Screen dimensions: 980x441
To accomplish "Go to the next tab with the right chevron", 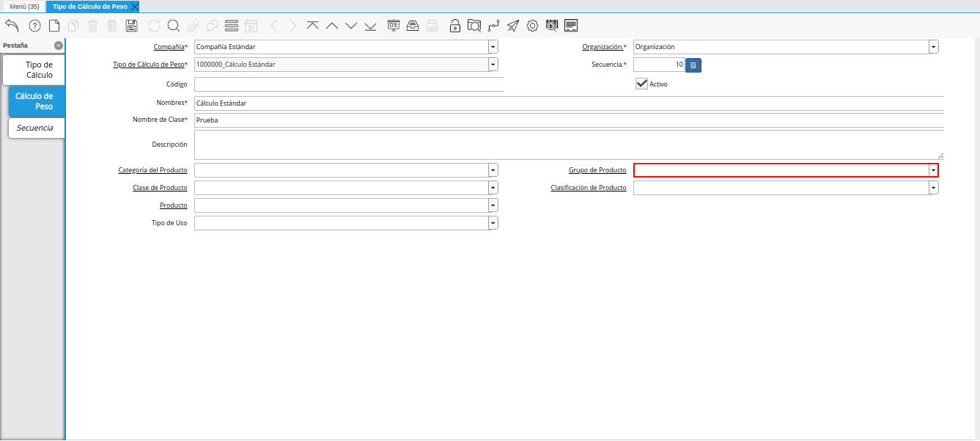I will (x=293, y=26).
